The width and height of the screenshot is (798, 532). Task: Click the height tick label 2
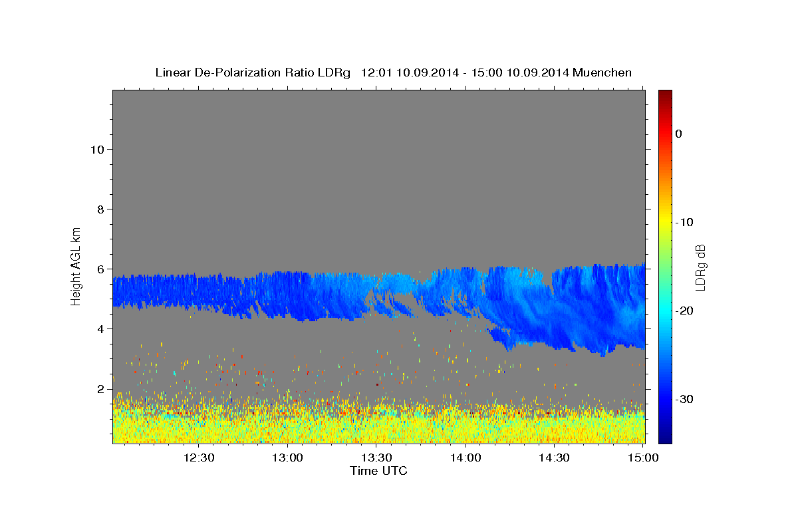click(101, 388)
